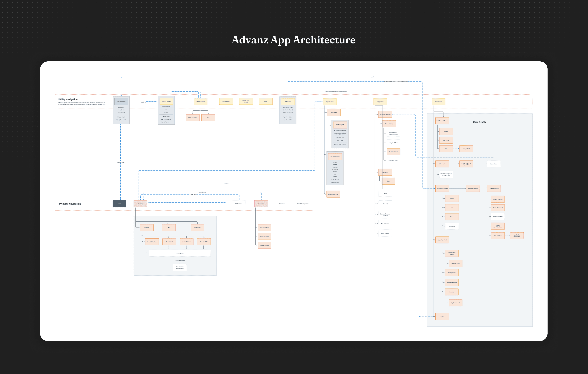Select the Online Merchants node
Viewport: 588px width, 374px height.
(x=264, y=228)
